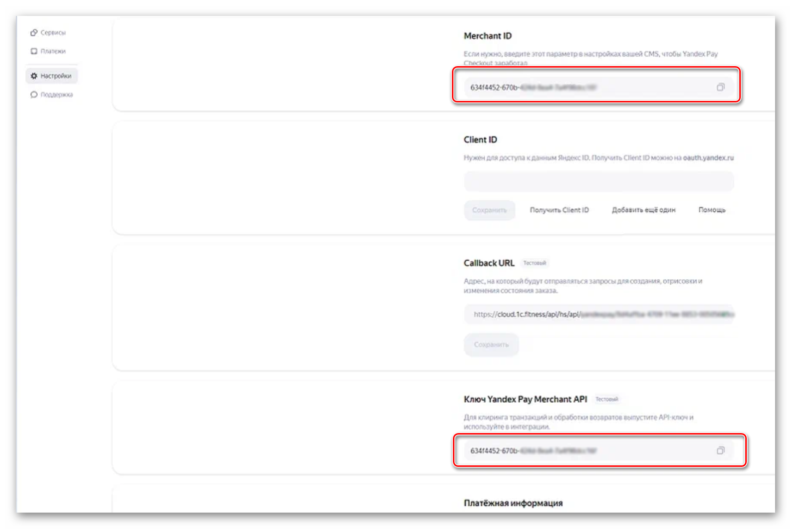Image resolution: width=791 pixels, height=532 pixels.
Task: Click Сохранить under the Callback URL field
Action: [491, 345]
